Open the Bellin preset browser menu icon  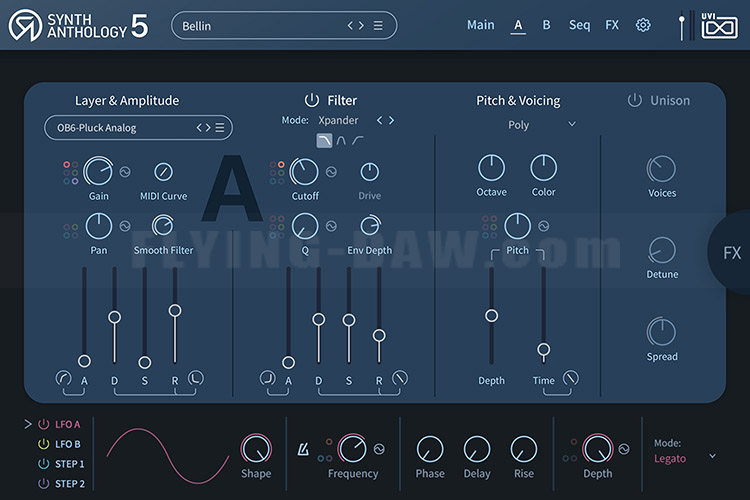coord(378,25)
